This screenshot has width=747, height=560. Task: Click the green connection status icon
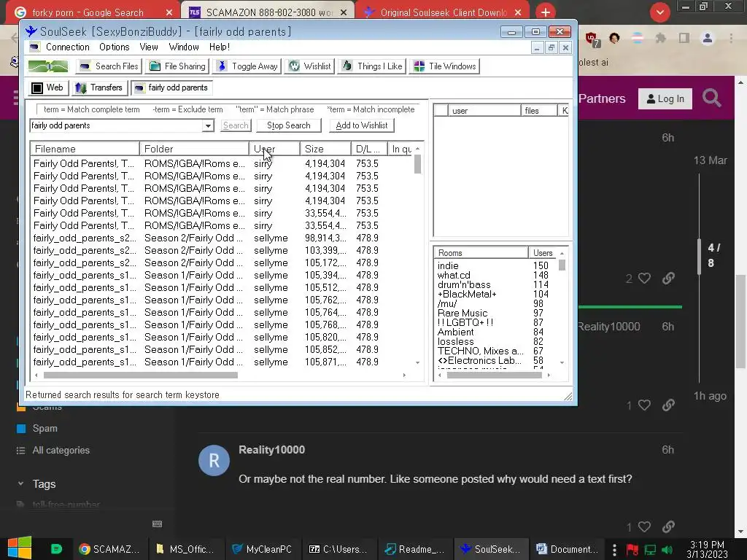pos(48,66)
